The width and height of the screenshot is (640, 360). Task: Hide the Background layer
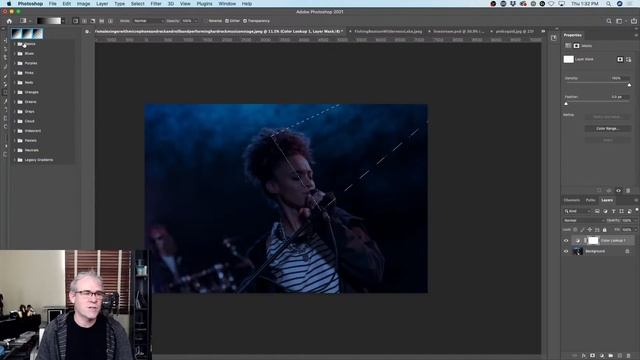click(566, 251)
